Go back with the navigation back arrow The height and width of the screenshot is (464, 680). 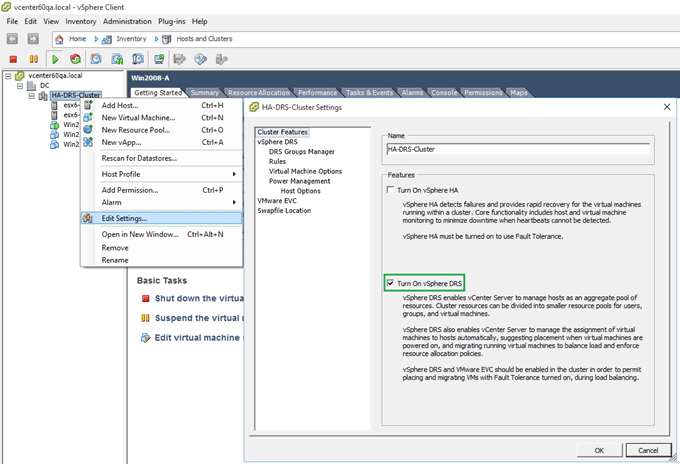coord(12,39)
